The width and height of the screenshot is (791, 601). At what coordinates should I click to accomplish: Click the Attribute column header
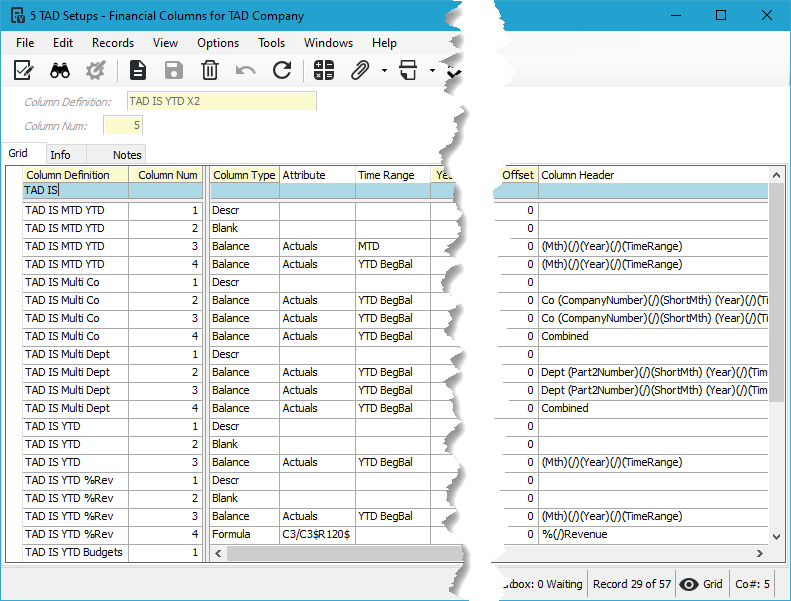tap(317, 175)
